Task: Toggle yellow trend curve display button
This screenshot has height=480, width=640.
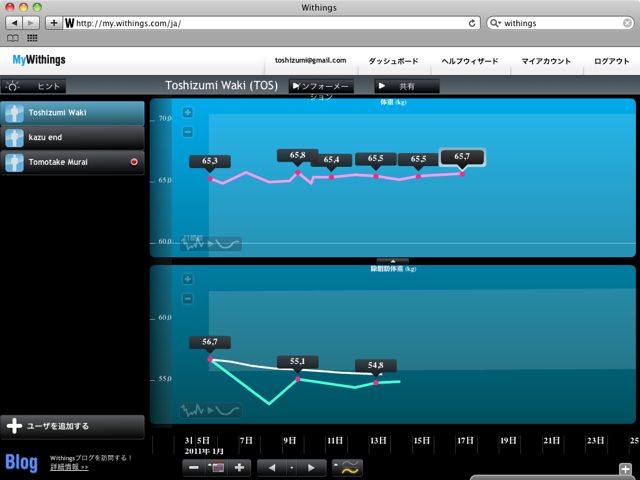Action: (x=347, y=468)
